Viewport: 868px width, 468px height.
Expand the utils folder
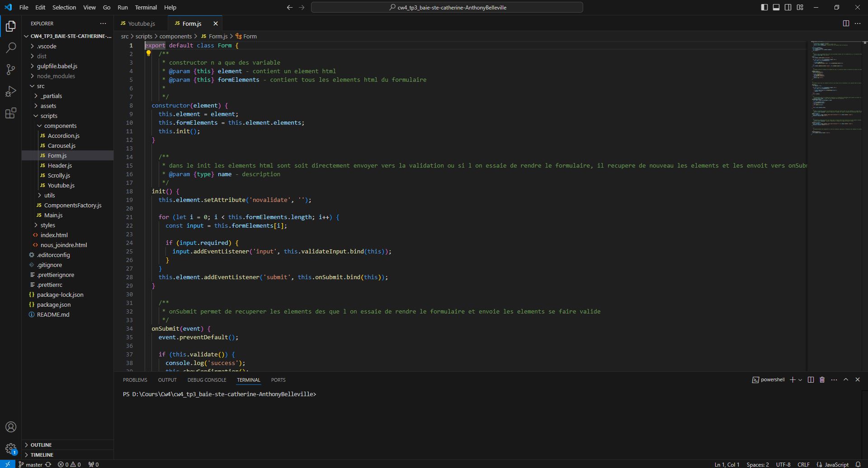coord(68,195)
